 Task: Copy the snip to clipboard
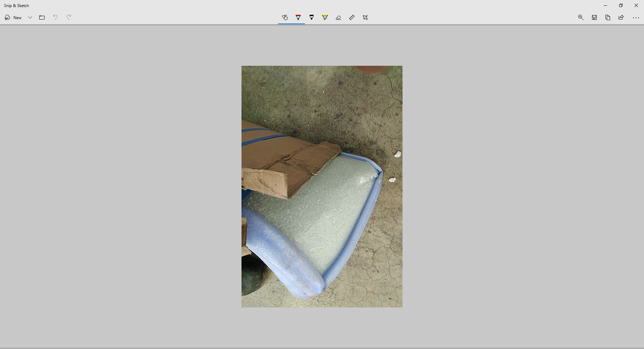(608, 17)
